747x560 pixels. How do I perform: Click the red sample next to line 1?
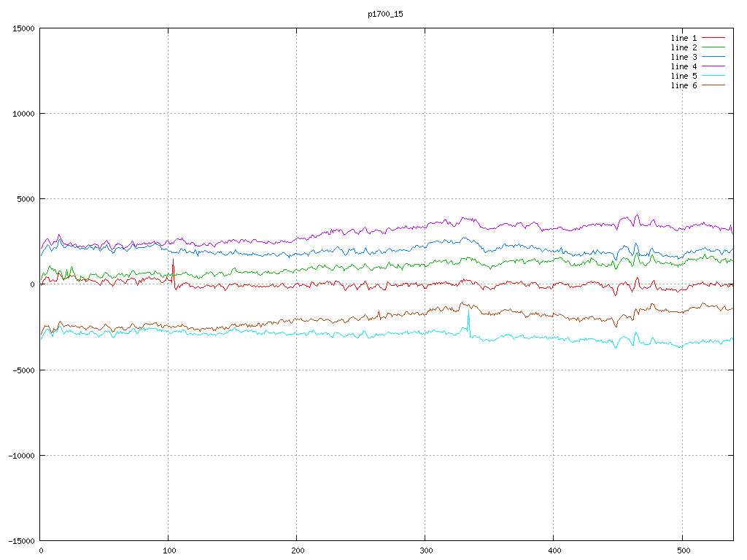[713, 38]
